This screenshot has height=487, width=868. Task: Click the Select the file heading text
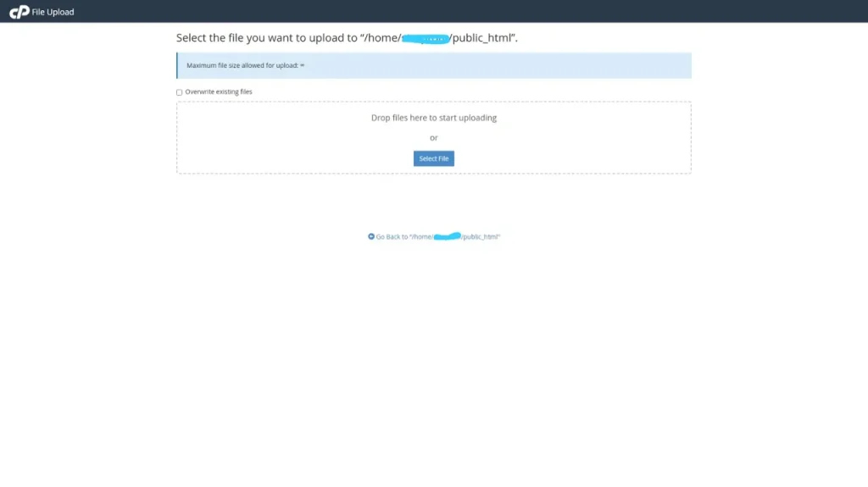pyautogui.click(x=347, y=37)
